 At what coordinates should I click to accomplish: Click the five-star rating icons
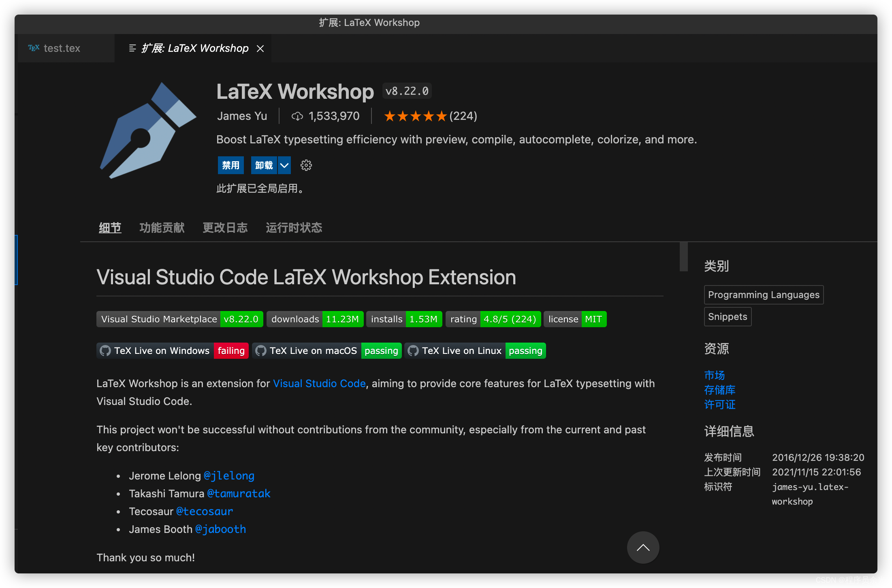tap(415, 116)
